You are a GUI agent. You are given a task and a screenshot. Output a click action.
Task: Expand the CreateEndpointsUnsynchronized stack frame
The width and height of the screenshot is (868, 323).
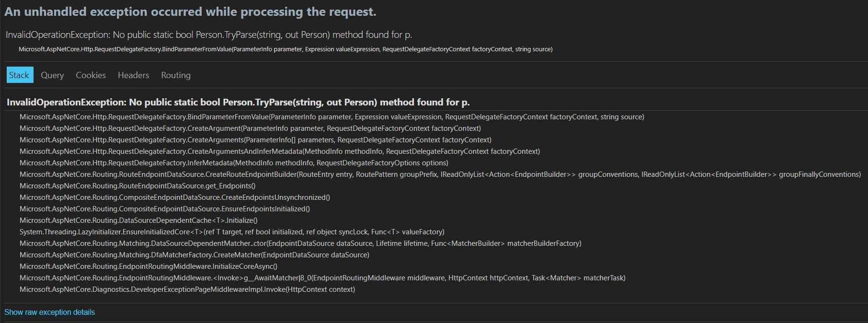175,197
